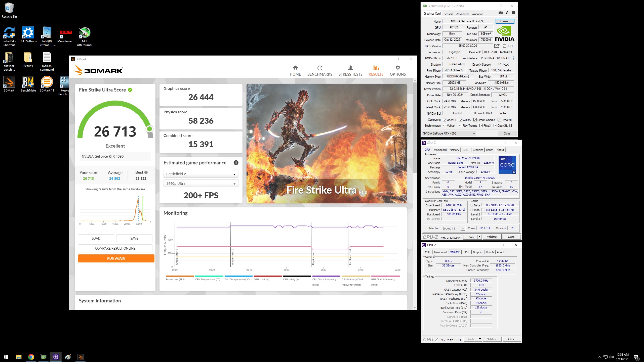Open the nvflash command text file

coord(47,62)
